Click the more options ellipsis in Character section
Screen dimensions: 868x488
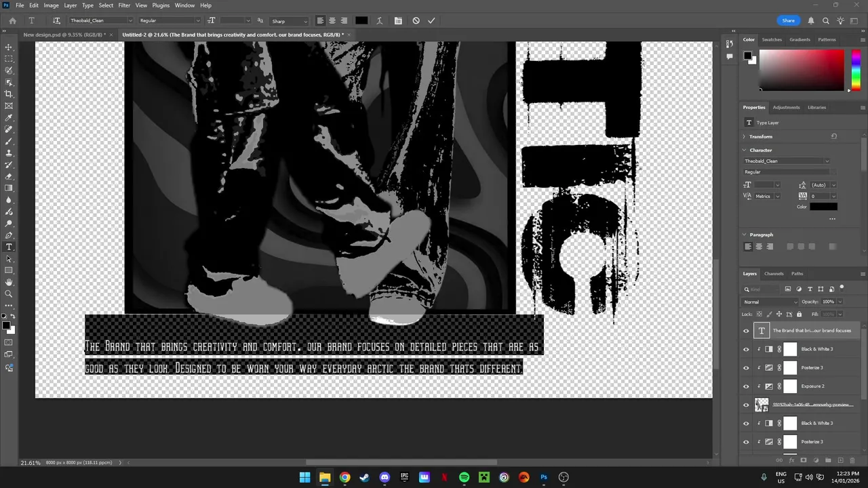pos(832,219)
